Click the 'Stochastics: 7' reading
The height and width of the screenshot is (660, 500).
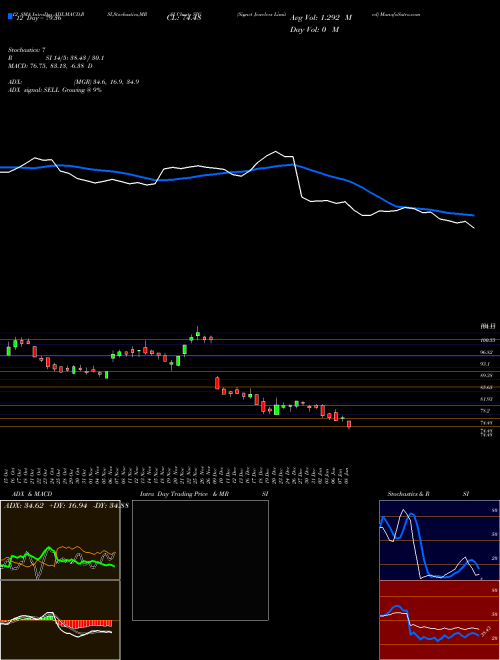pyautogui.click(x=27, y=50)
